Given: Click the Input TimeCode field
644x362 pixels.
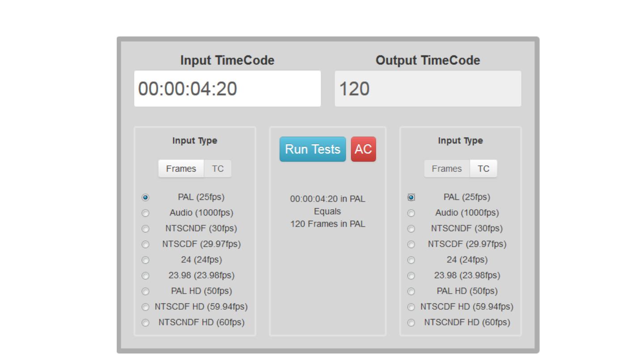Looking at the screenshot, I should (x=227, y=88).
